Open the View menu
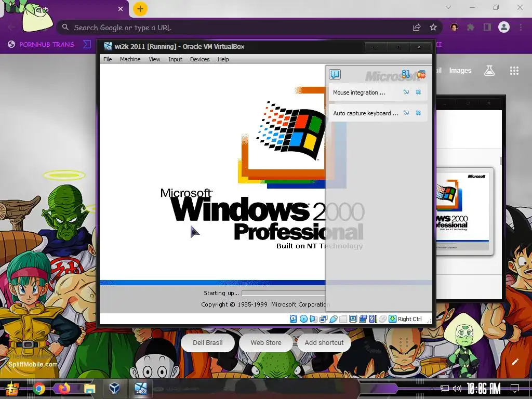 (x=154, y=59)
